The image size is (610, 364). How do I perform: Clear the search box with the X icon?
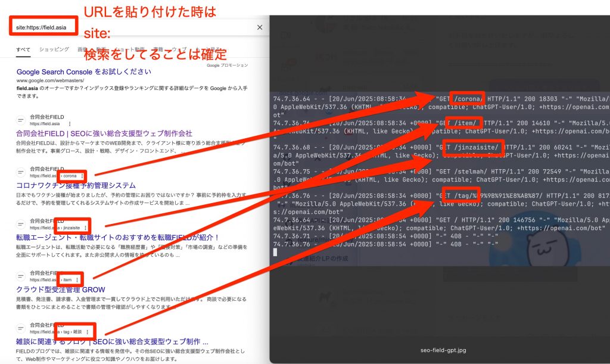[260, 27]
